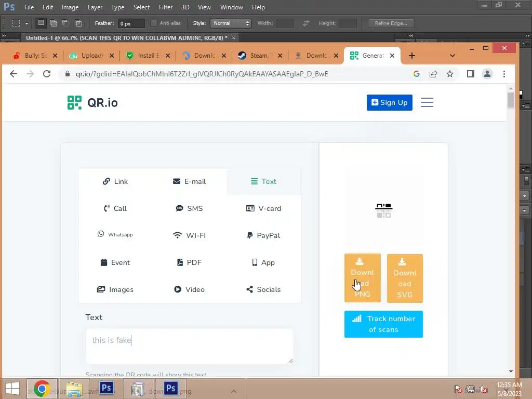This screenshot has width=532, height=399.
Task: Pick the Images QR type
Action: click(115, 289)
